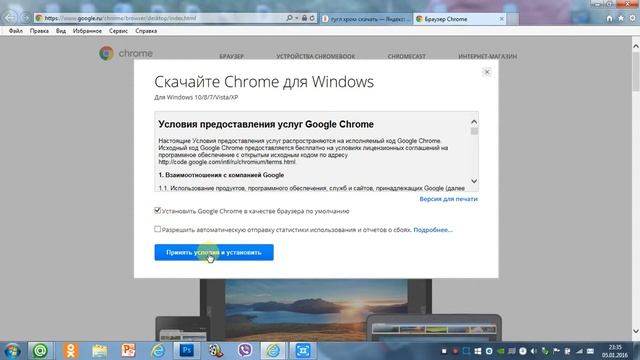Open the Версия для печати link
The width and height of the screenshot is (640, 360).
pyautogui.click(x=448, y=199)
